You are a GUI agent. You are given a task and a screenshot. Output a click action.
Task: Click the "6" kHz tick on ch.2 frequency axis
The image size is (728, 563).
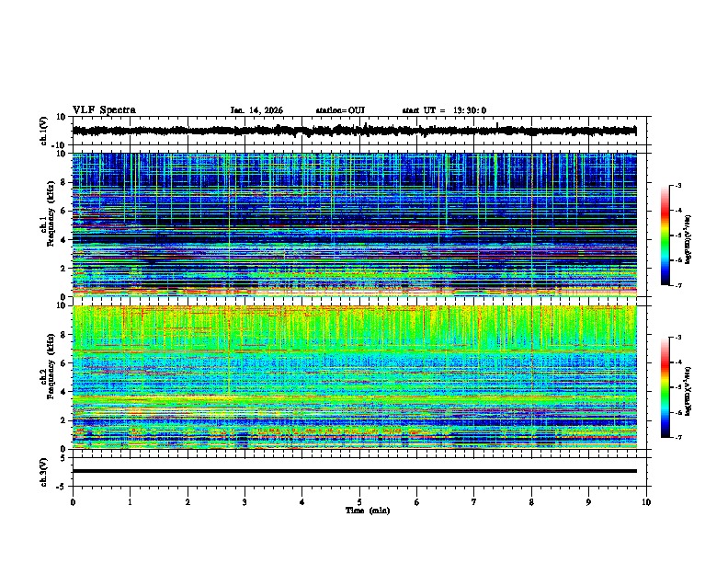pyautogui.click(x=63, y=363)
